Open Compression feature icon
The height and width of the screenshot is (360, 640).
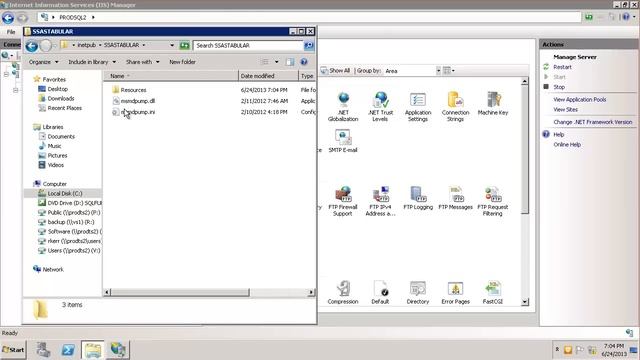(343, 293)
